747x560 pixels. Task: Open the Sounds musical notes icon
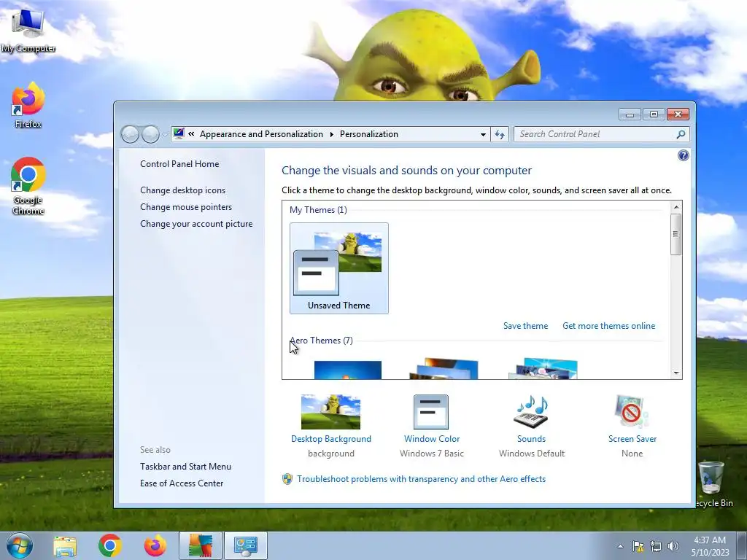coord(532,412)
